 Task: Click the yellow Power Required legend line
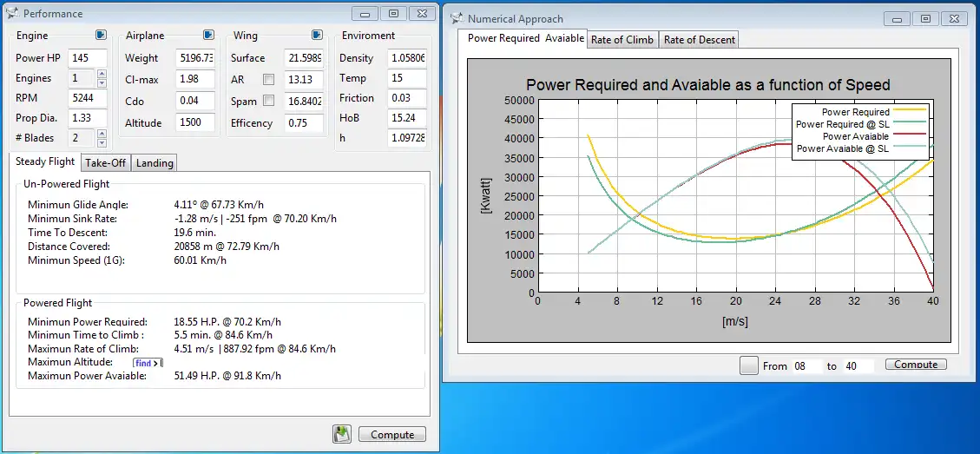pyautogui.click(x=911, y=111)
